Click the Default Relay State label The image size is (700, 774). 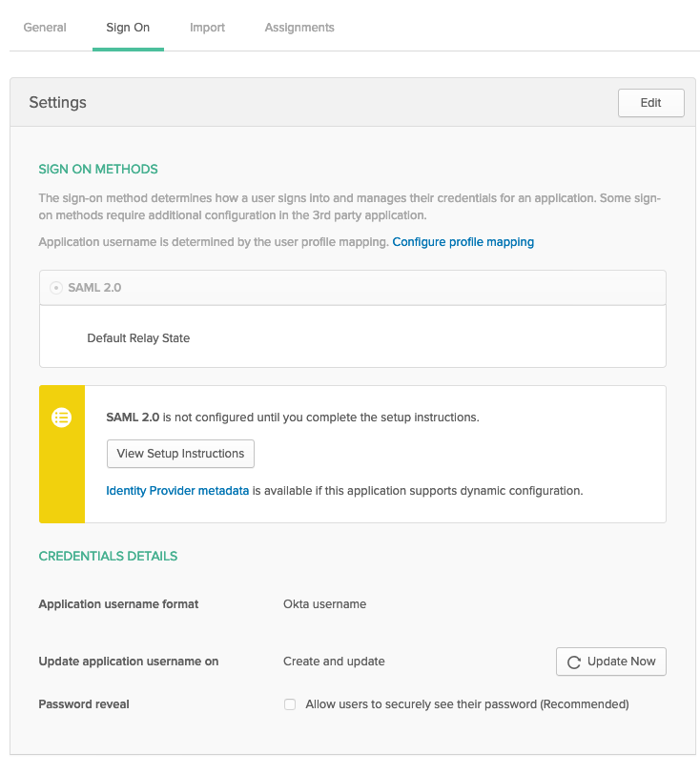coord(141,338)
